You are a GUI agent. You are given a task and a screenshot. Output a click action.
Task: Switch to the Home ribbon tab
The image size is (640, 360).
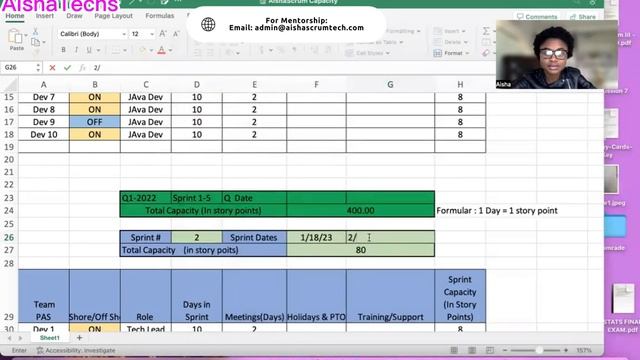point(15,16)
